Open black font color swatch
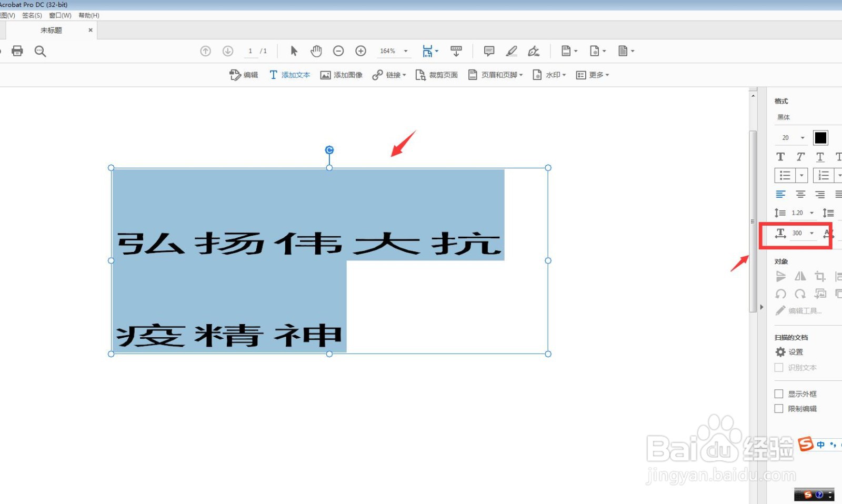 (820, 138)
